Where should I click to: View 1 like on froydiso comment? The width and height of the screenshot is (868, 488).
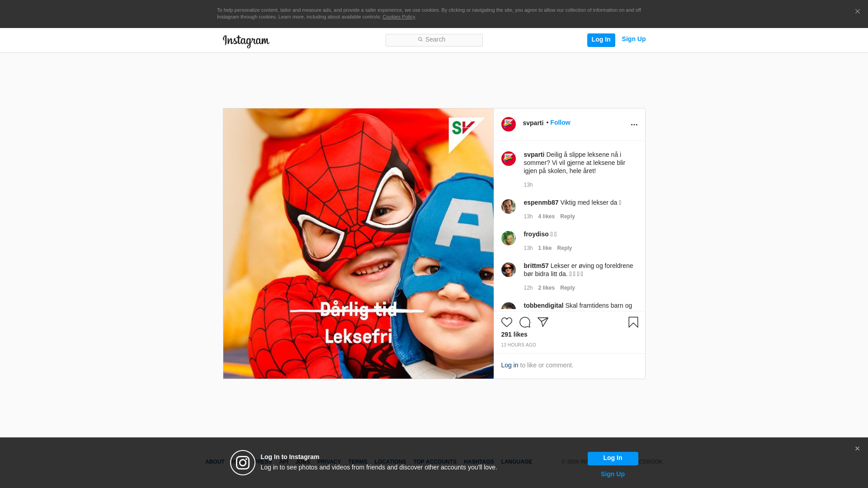[x=545, y=248]
